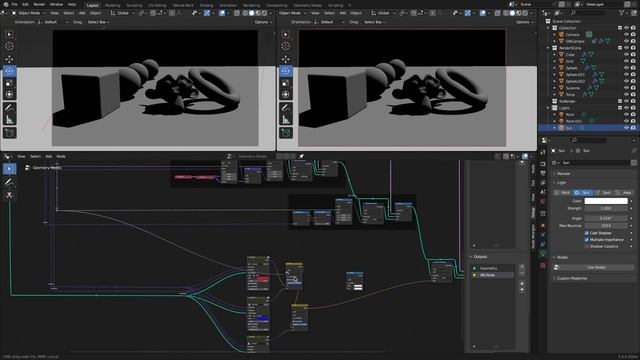Set light type to Spot

pyautogui.click(x=604, y=193)
